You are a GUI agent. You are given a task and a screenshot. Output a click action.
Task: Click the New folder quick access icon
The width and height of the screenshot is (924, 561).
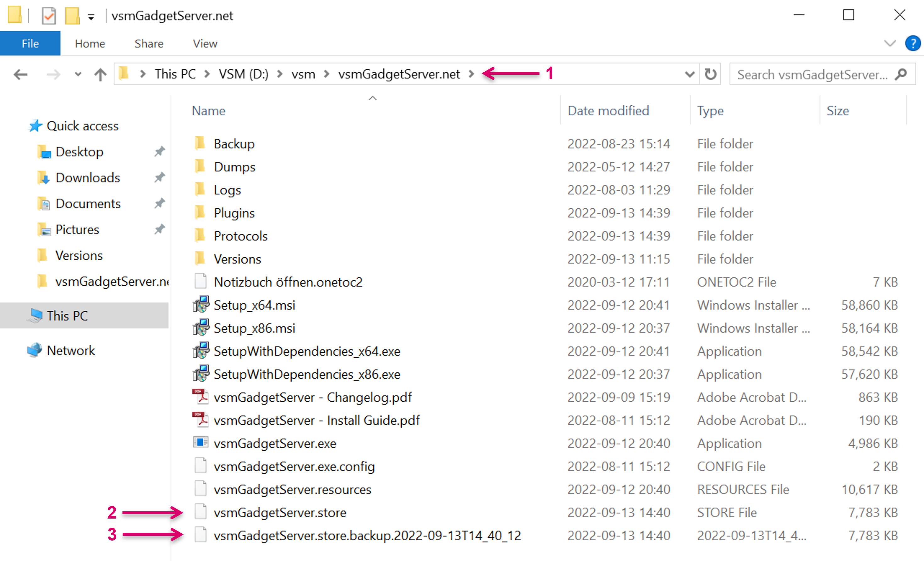coord(72,16)
